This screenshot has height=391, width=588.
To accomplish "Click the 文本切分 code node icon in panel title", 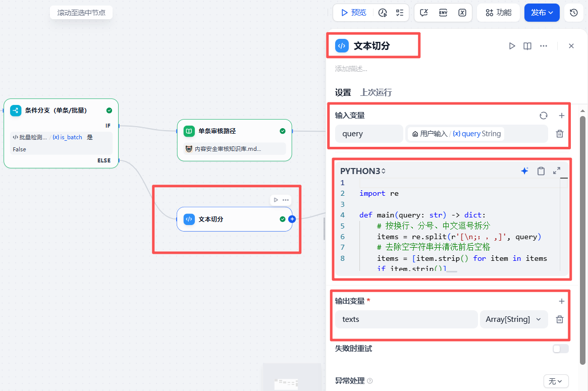I will click(342, 46).
